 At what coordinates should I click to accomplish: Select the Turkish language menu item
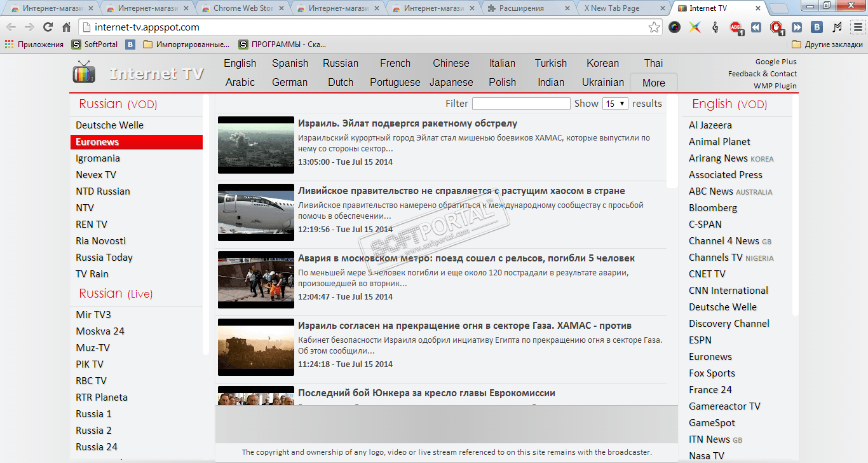click(x=551, y=64)
